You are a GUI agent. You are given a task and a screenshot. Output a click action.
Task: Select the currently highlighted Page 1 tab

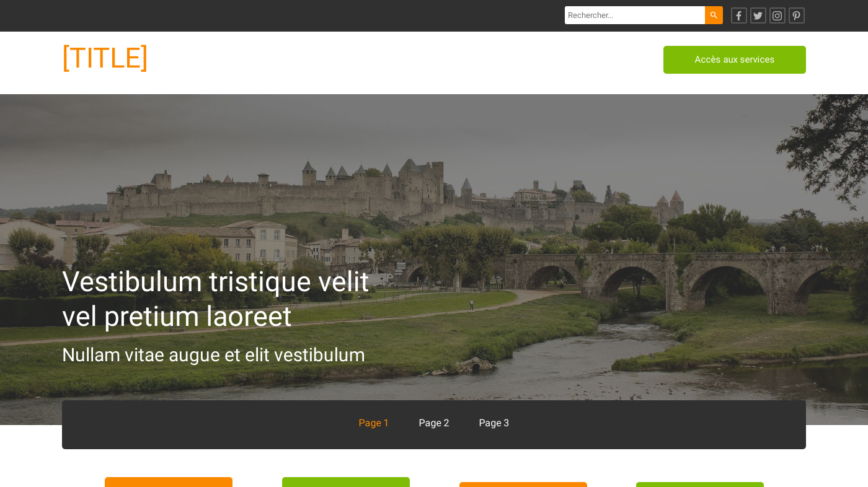[373, 423]
